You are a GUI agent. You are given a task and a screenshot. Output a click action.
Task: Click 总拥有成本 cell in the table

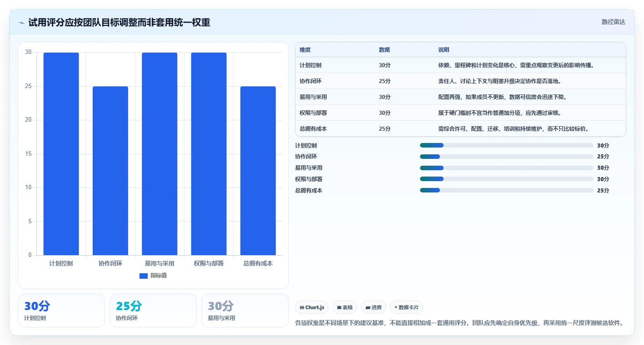[314, 129]
